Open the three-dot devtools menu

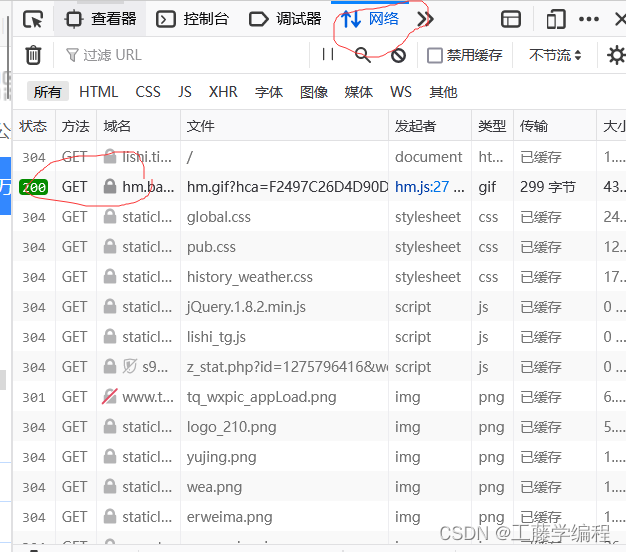pos(588,19)
